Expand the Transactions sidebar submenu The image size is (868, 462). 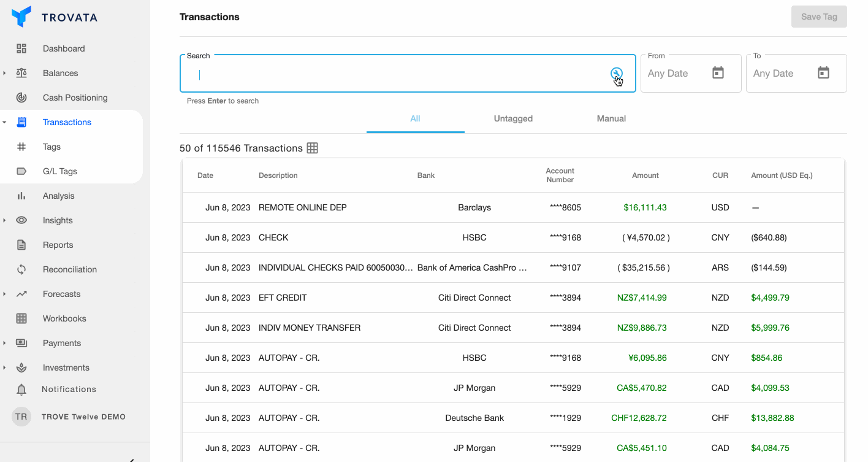[x=5, y=122]
